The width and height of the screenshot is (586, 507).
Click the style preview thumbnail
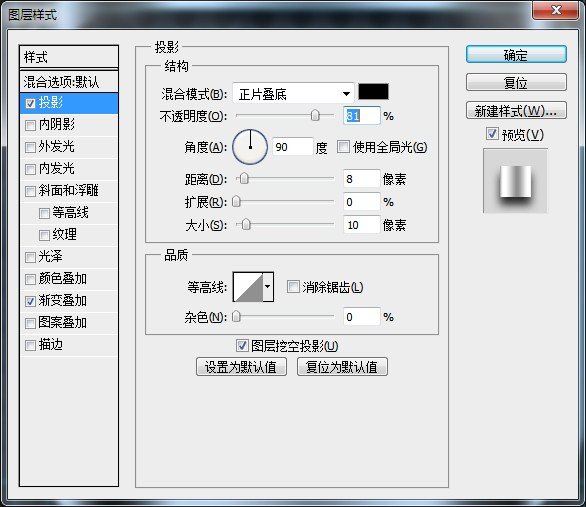(x=515, y=181)
